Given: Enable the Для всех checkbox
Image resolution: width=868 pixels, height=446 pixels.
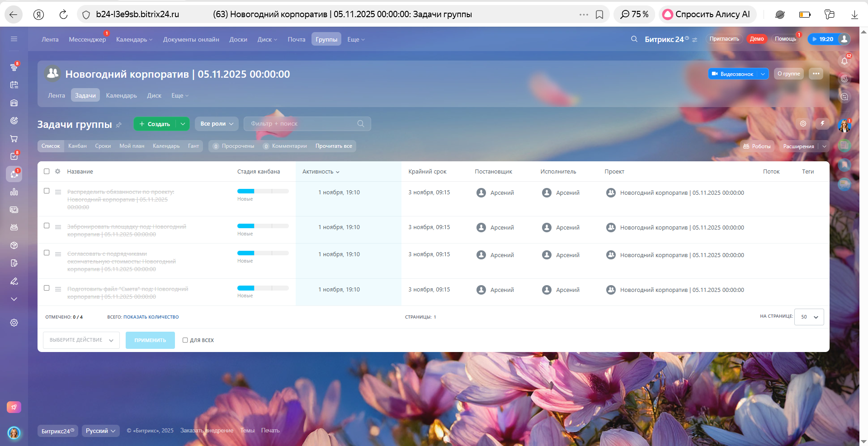Looking at the screenshot, I should tap(185, 340).
